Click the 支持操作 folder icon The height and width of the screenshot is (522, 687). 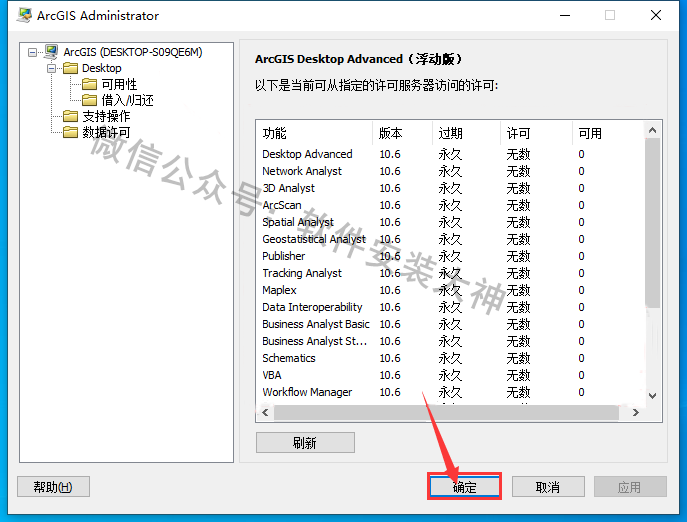pyautogui.click(x=70, y=116)
